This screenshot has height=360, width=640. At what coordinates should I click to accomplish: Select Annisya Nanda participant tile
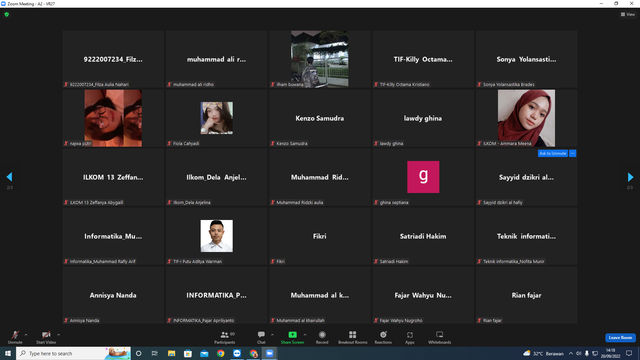(x=113, y=295)
